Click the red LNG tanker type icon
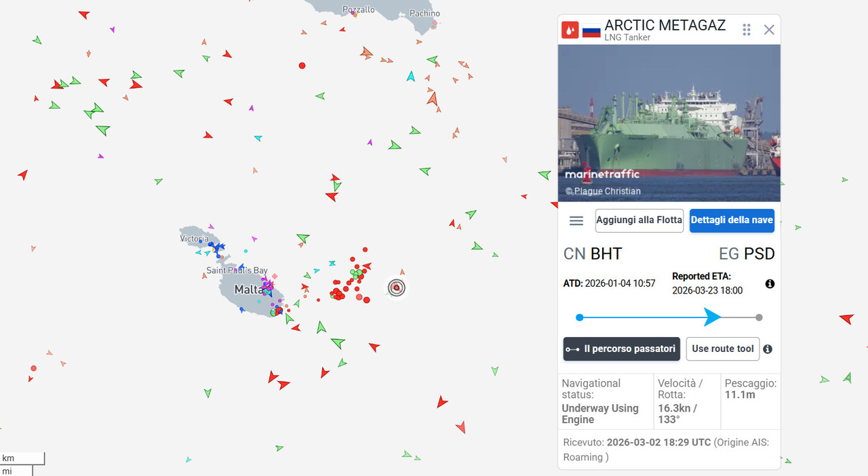 tap(570, 30)
